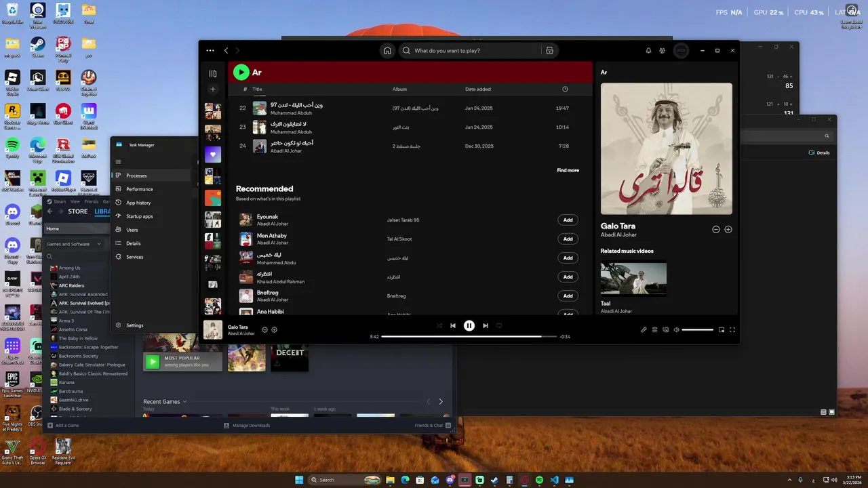The width and height of the screenshot is (868, 488).
Task: Open Connect to a device
Action: [x=665, y=329]
